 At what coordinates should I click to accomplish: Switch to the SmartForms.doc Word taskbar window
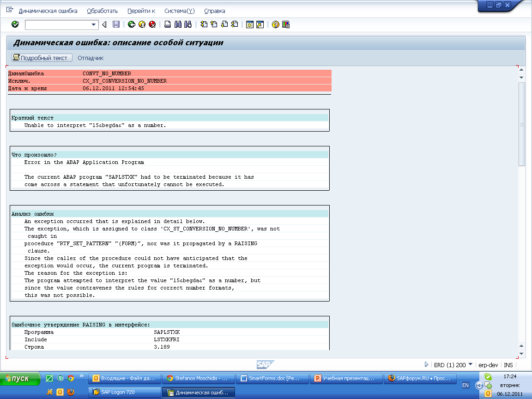[272, 378]
